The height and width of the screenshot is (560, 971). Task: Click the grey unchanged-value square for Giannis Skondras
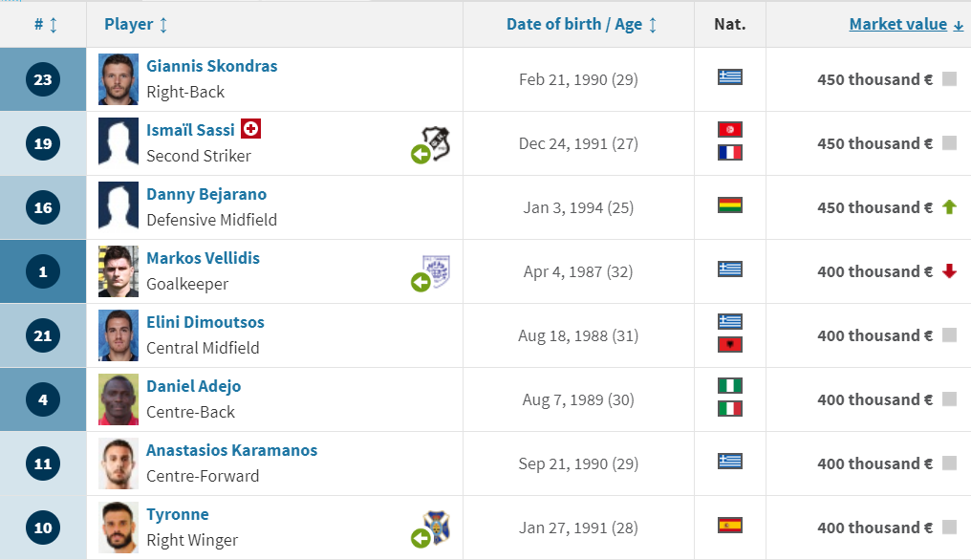(949, 78)
